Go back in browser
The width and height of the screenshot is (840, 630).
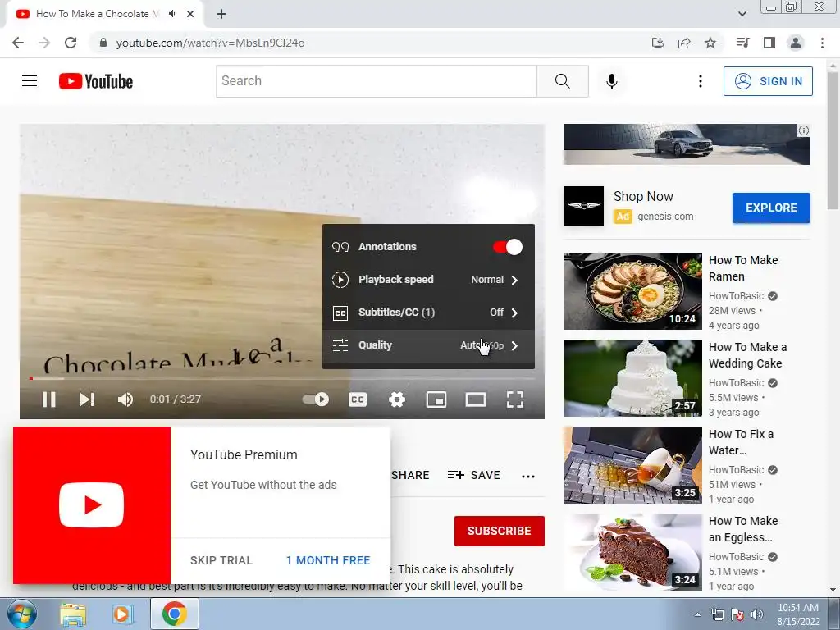[18, 43]
